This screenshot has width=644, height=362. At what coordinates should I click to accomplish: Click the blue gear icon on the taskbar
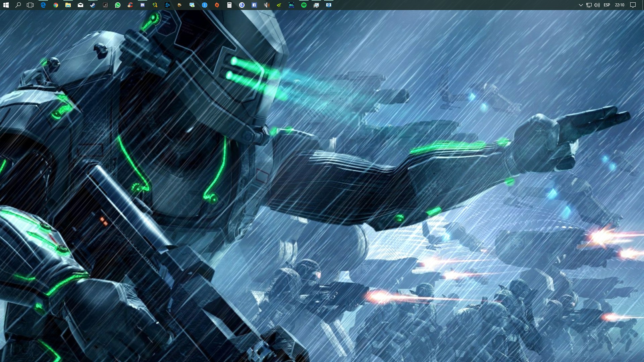tap(329, 5)
